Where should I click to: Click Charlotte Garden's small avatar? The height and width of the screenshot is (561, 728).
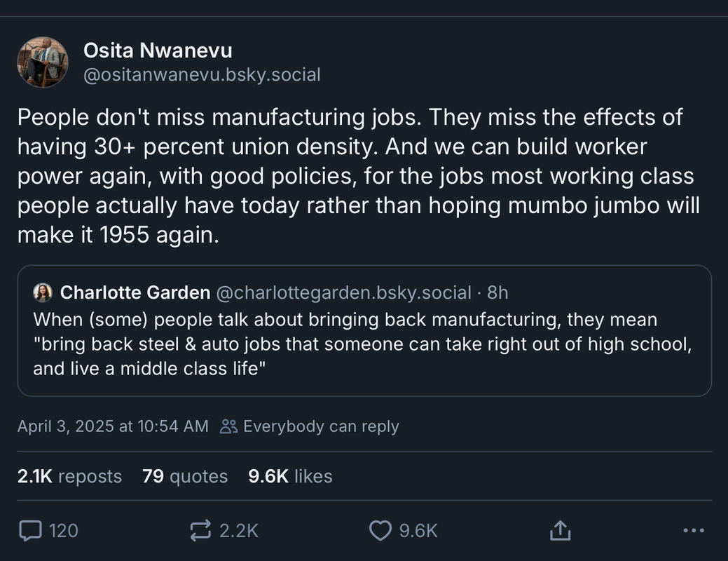click(x=43, y=293)
